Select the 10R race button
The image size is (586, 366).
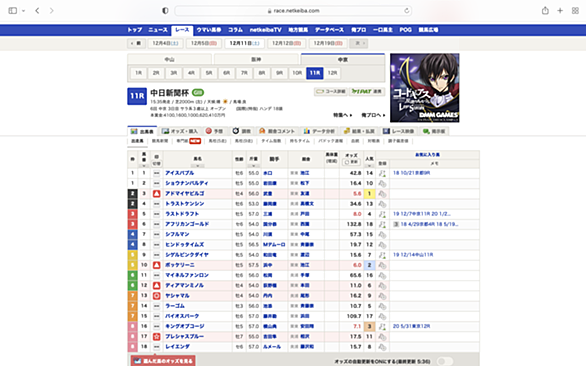tap(297, 73)
